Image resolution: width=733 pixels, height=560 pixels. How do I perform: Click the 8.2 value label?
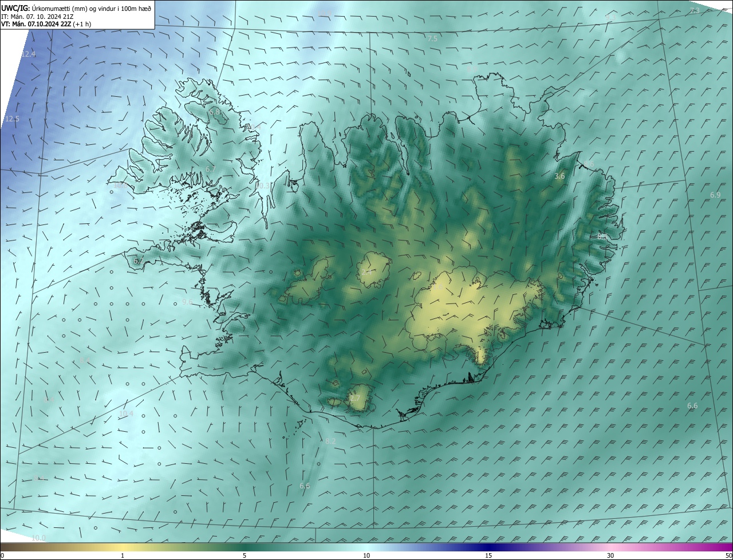coord(330,441)
